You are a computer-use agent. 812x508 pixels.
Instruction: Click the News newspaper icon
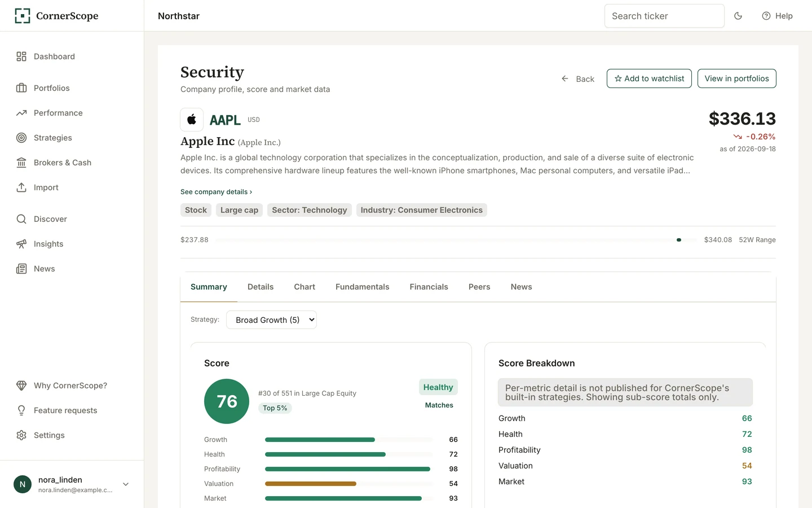pos(21,269)
